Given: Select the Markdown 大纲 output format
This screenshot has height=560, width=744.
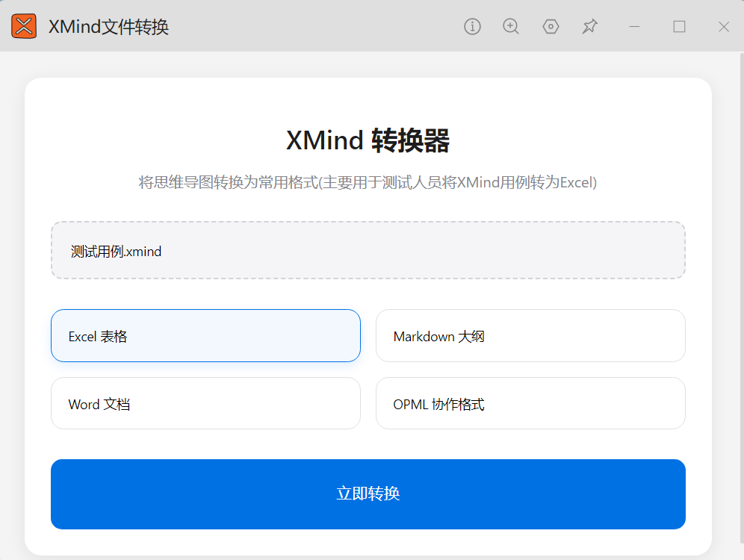Looking at the screenshot, I should coord(530,336).
